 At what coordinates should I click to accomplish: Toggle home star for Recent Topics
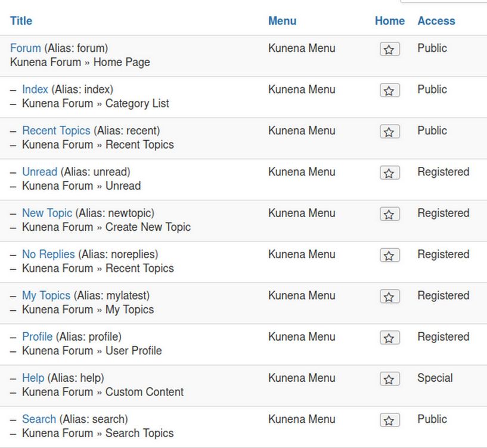tap(389, 132)
